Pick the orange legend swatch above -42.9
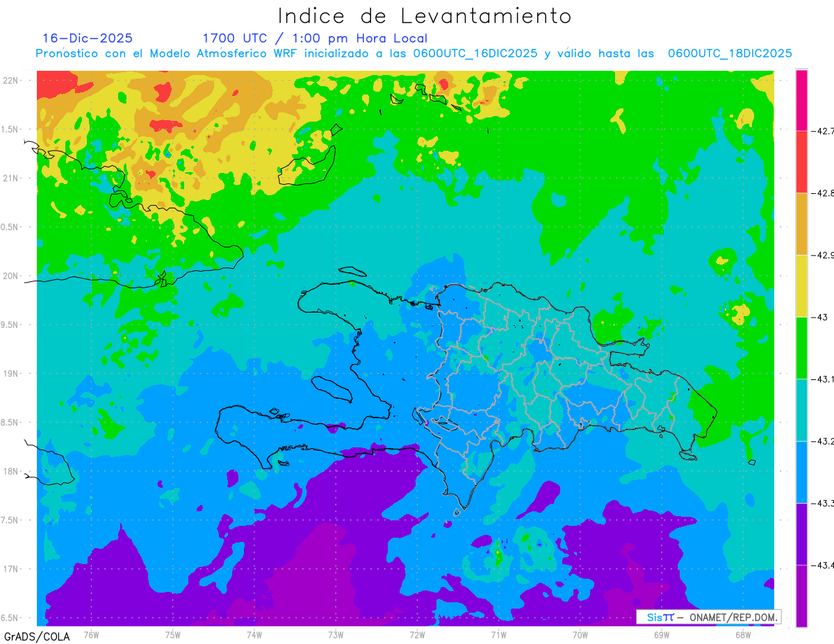This screenshot has width=834, height=644. (x=801, y=224)
